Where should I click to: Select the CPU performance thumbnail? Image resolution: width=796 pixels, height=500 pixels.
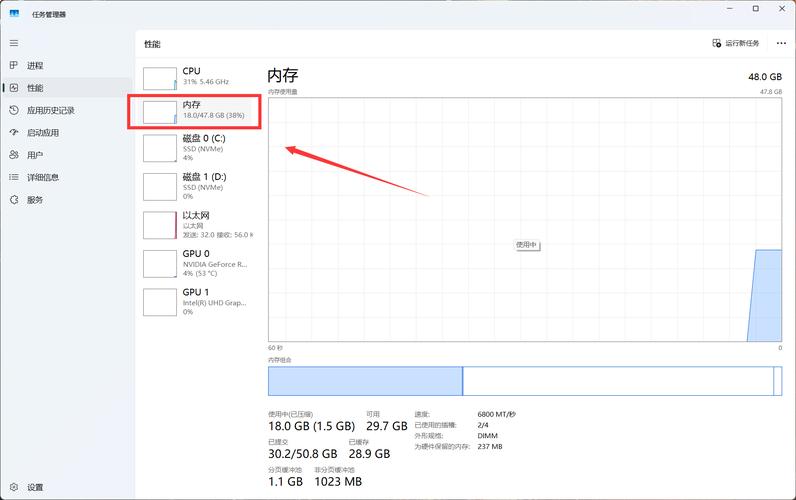160,78
